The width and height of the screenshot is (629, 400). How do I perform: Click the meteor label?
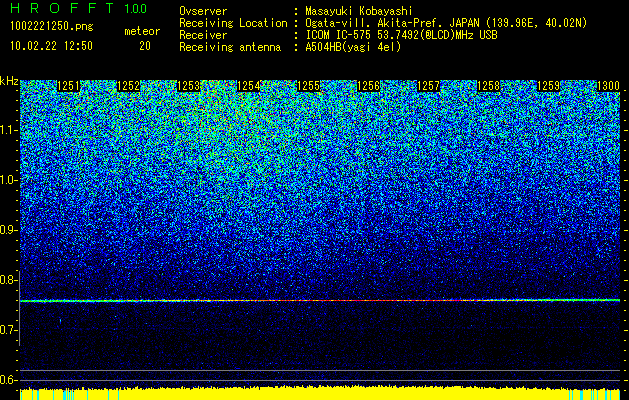(142, 31)
